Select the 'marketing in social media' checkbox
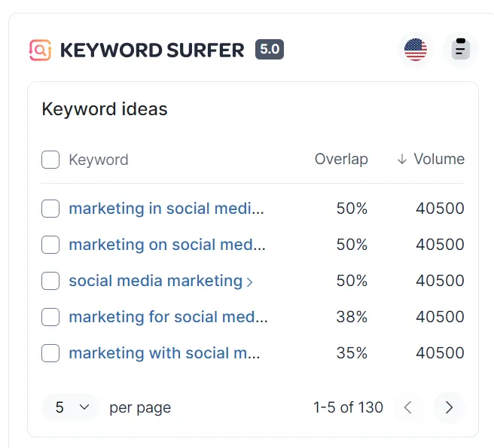This screenshot has width=494, height=448. (50, 209)
